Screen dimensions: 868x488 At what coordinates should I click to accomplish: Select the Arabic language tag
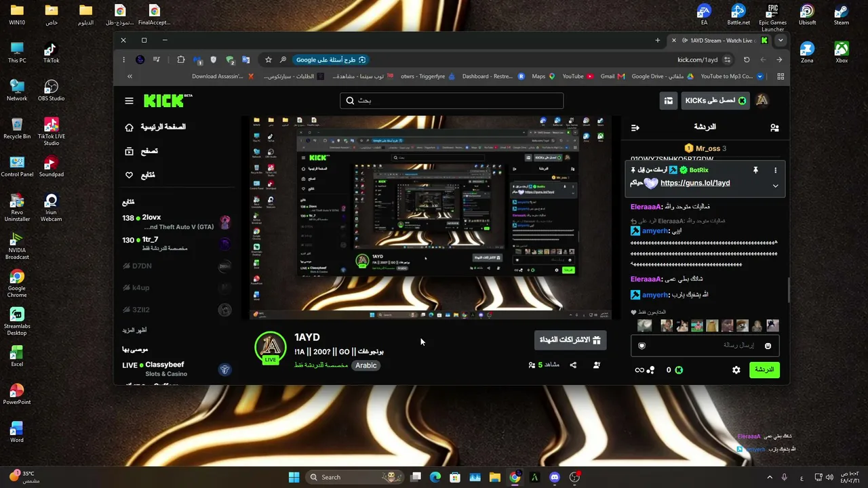click(x=366, y=365)
